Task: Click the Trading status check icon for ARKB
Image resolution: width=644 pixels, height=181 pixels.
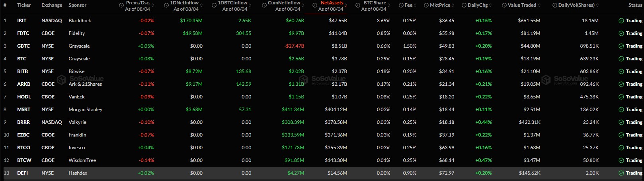Action: point(621,84)
